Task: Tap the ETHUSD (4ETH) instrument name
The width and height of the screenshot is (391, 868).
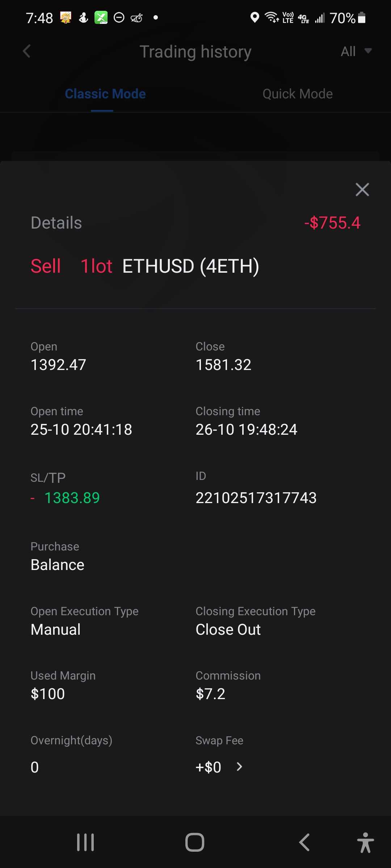Action: click(191, 267)
